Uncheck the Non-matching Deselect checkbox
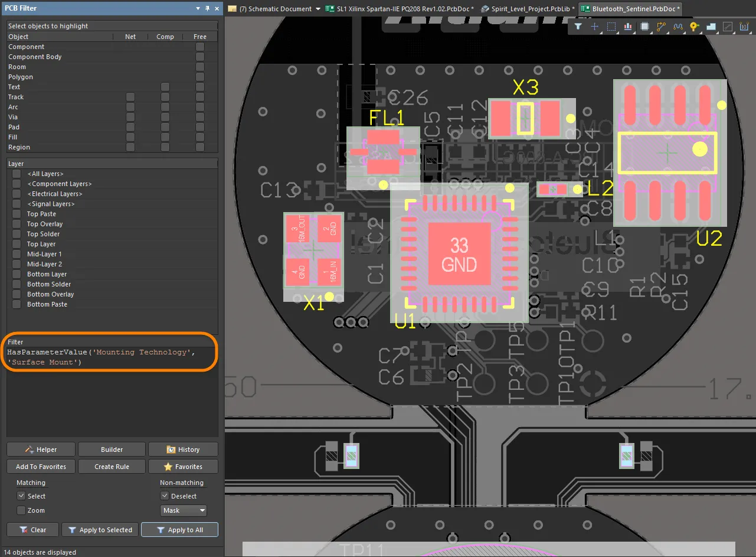The width and height of the screenshot is (756, 557). 165,496
